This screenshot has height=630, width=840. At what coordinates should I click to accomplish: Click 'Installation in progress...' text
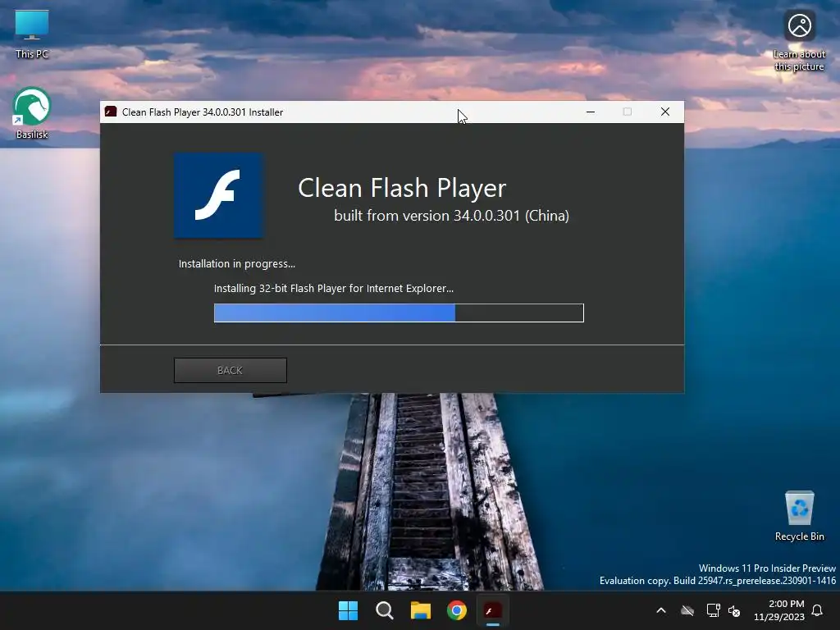tap(237, 263)
